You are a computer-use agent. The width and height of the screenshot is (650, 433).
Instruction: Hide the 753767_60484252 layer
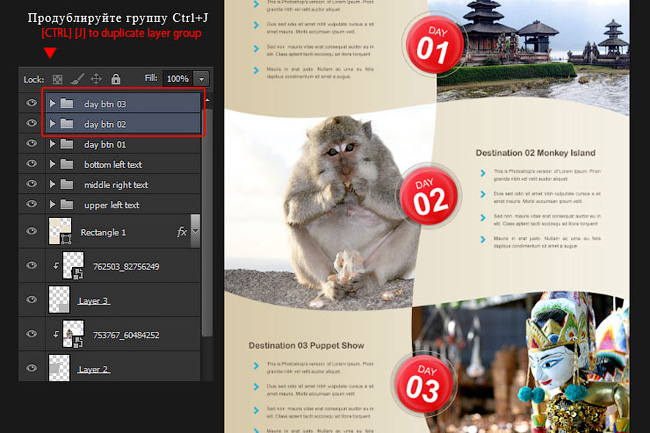point(32,334)
